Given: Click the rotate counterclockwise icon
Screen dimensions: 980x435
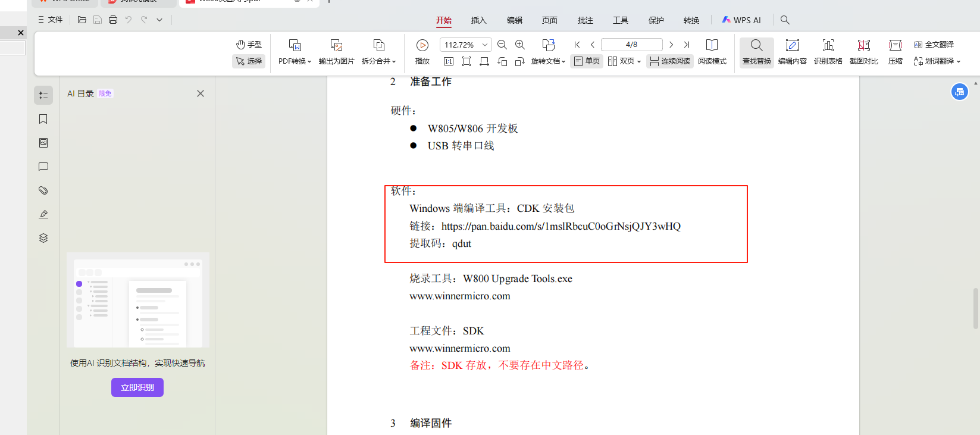Looking at the screenshot, I should pos(502,61).
